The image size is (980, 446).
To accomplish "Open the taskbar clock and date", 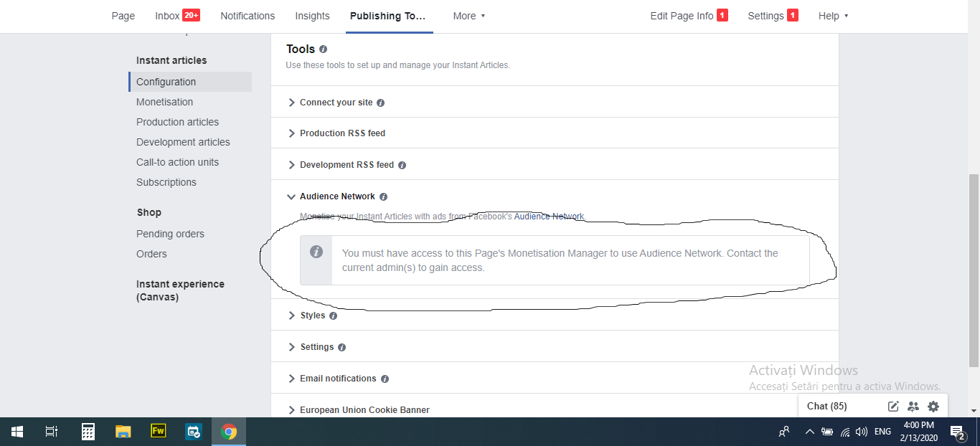I will 918,432.
